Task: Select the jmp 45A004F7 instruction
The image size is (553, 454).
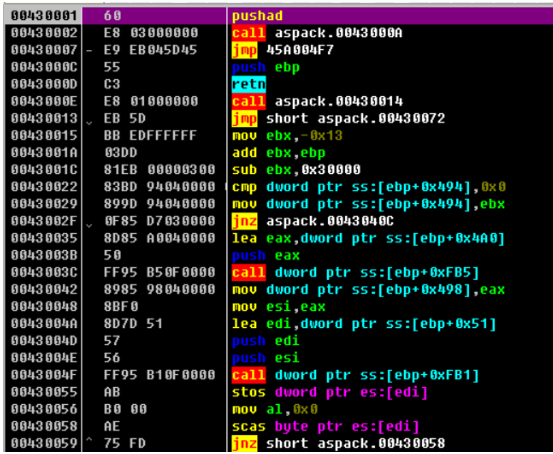Action: click(x=282, y=50)
